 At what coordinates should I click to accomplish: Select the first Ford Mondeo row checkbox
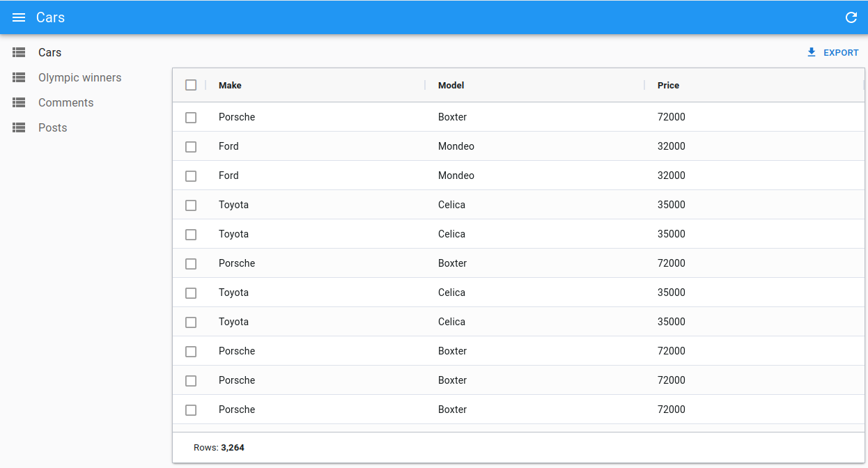[191, 146]
